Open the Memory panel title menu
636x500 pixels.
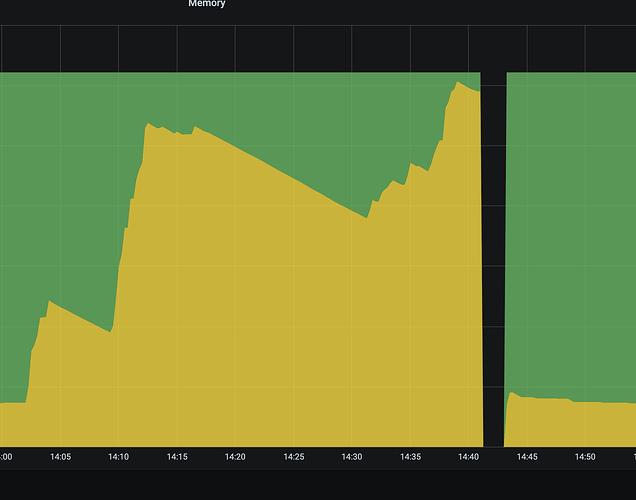pos(206,4)
